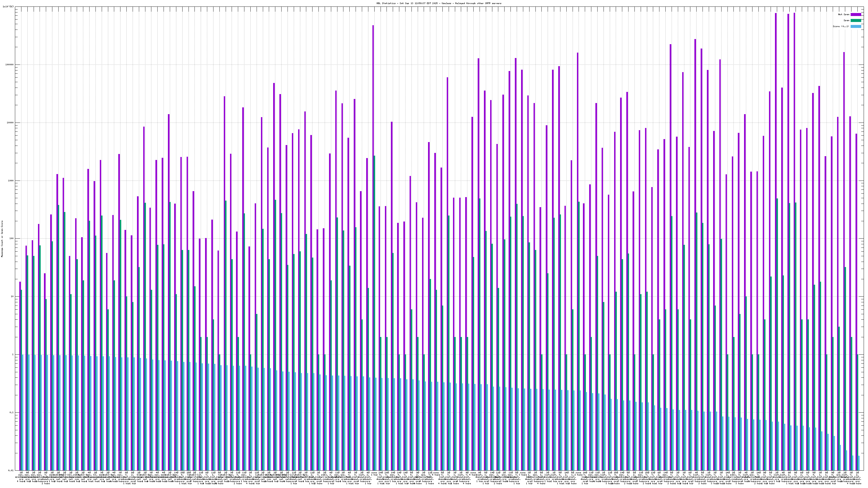Screen dimensions: 868x488
Task: Click the 100 y-axis tick label
Action: (12, 239)
